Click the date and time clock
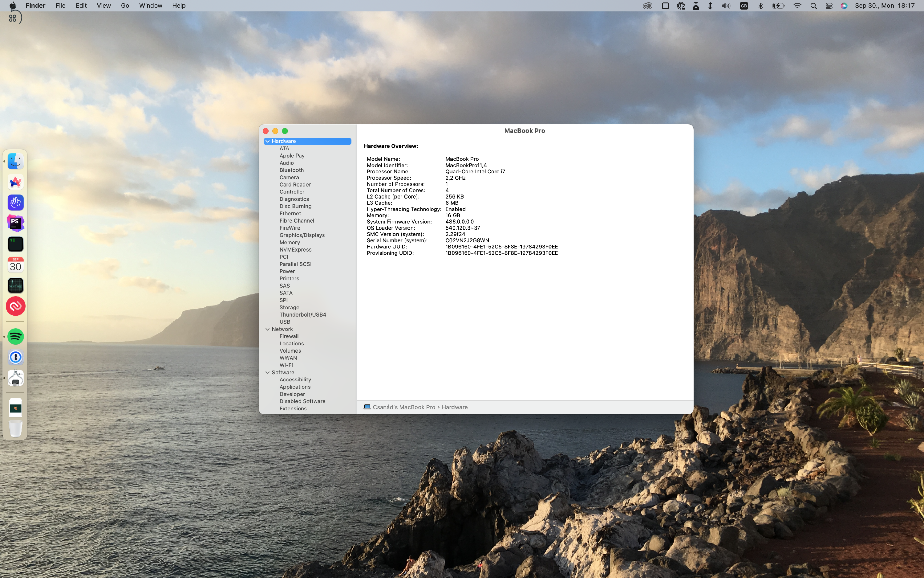The image size is (924, 578). [x=885, y=6]
